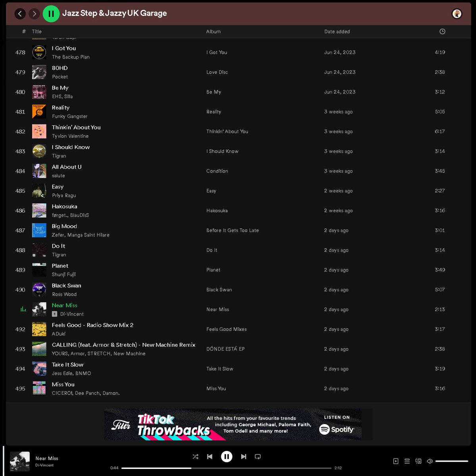Open artist Funky Gangster

(x=69, y=116)
